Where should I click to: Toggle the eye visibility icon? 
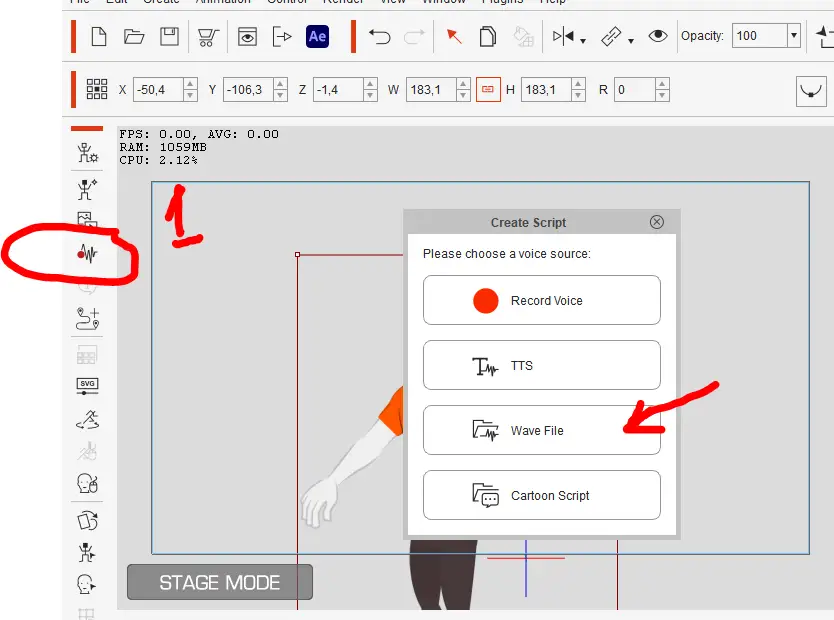tap(658, 36)
